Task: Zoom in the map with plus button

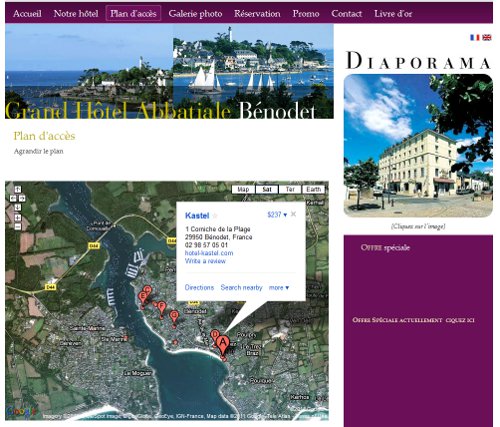Action: (18, 217)
